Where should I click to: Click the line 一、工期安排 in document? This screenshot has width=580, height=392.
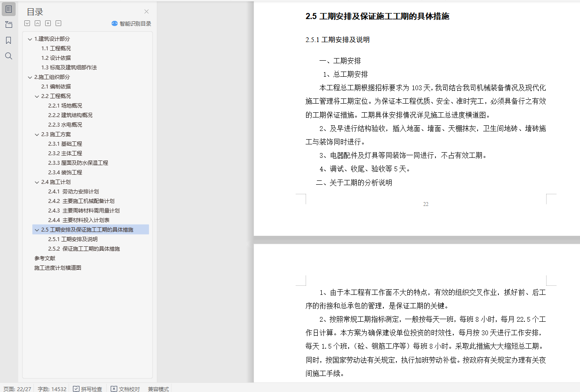tap(340, 61)
